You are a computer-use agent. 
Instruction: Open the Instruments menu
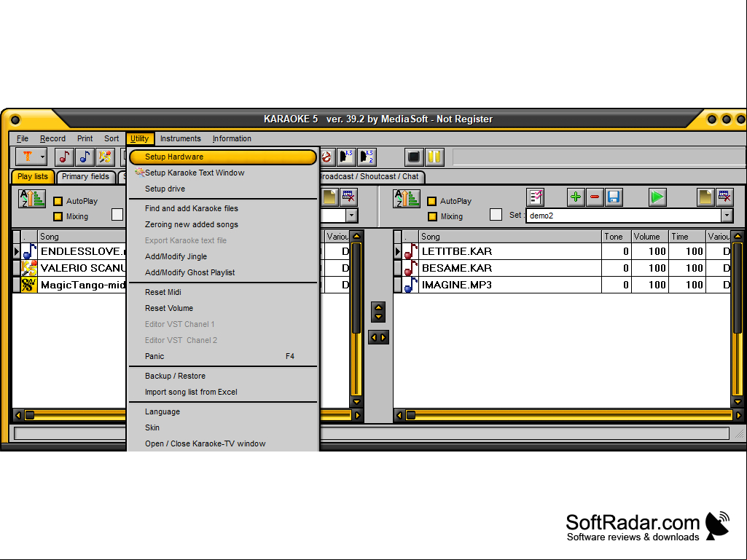[181, 138]
